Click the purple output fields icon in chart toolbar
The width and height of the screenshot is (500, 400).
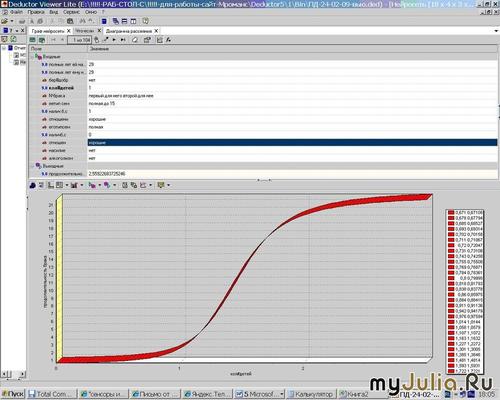coord(107,185)
